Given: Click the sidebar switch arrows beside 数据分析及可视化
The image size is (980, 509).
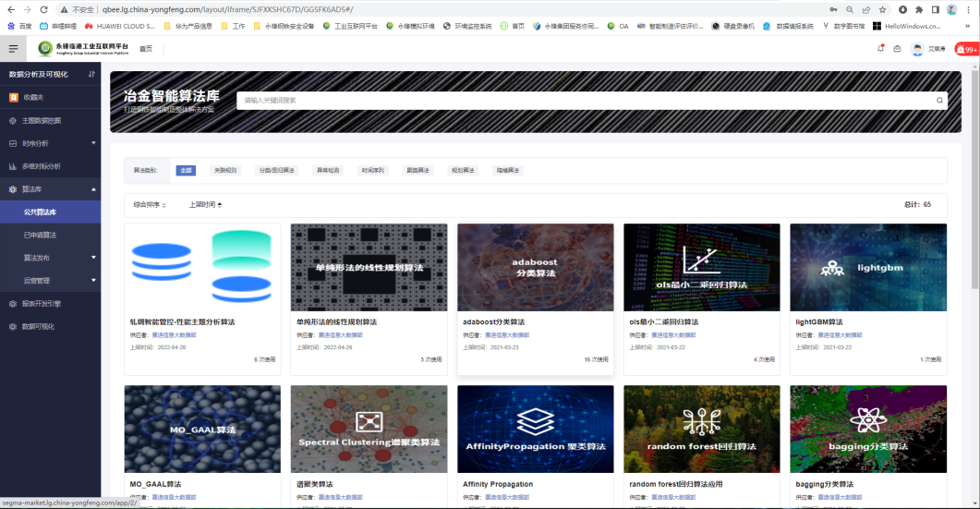Looking at the screenshot, I should click(91, 74).
